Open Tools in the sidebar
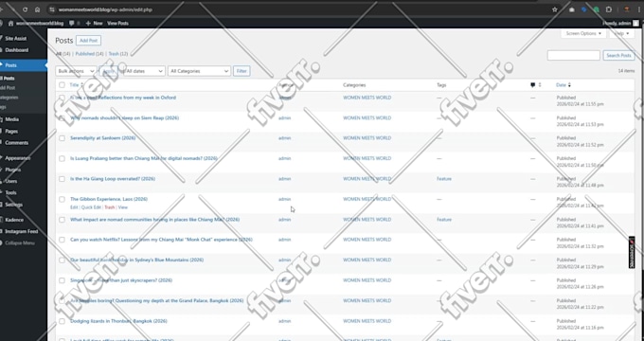The height and width of the screenshot is (341, 644). 10,192
